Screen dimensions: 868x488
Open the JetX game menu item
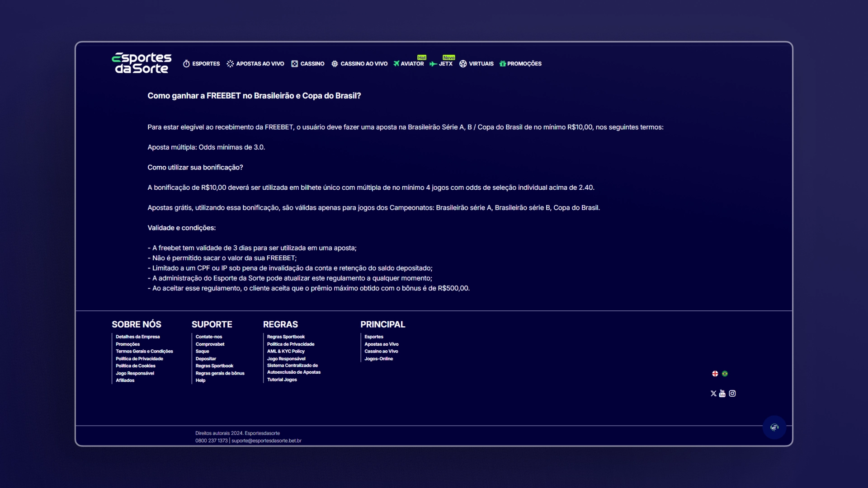tap(441, 64)
